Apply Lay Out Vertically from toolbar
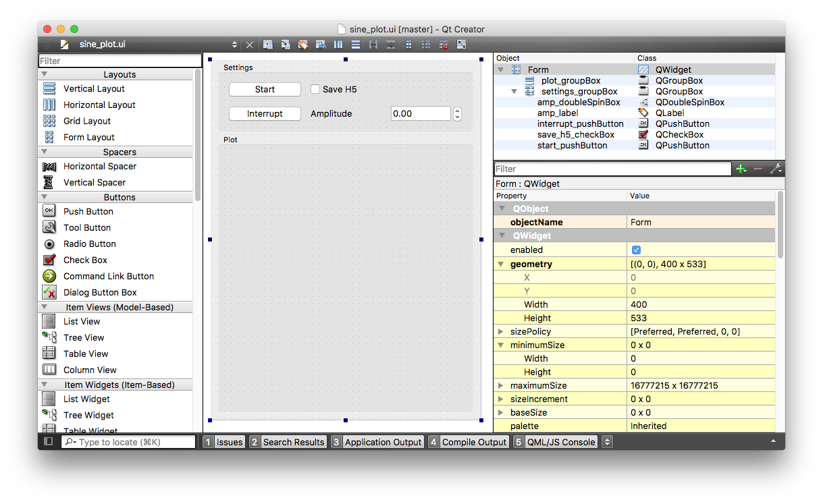 pyautogui.click(x=356, y=45)
